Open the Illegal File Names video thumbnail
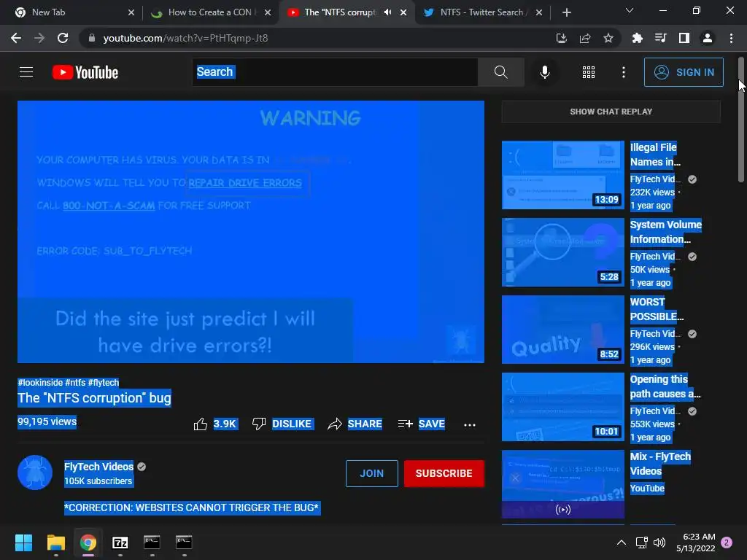 (x=562, y=175)
